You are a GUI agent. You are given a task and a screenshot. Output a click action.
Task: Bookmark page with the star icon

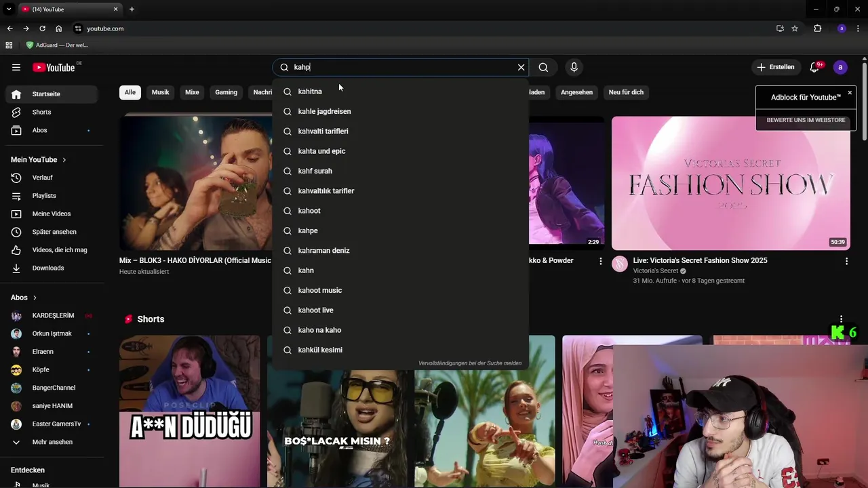coord(795,28)
